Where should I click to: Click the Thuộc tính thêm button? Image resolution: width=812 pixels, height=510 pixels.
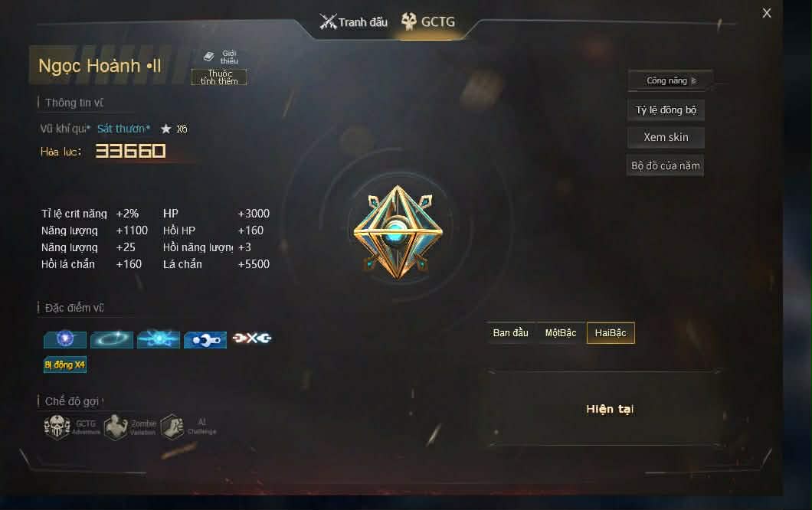click(x=219, y=77)
